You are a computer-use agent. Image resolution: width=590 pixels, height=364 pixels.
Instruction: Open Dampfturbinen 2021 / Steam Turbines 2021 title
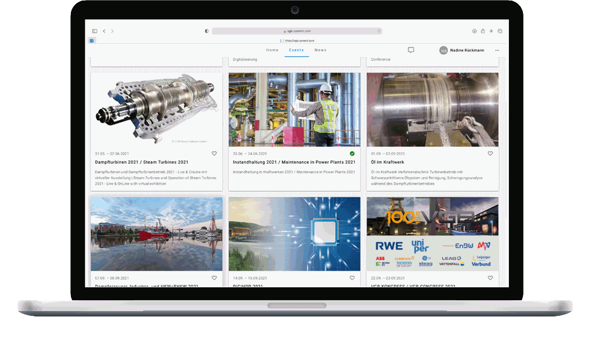142,162
